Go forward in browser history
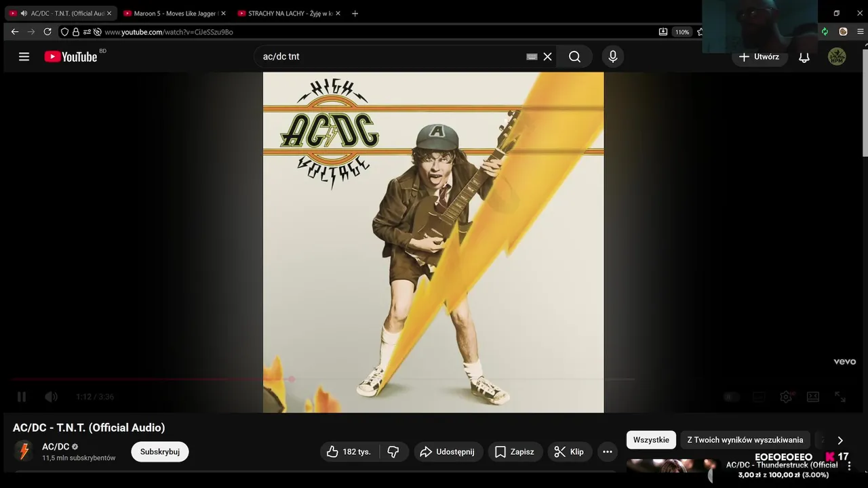The image size is (868, 488). [31, 32]
